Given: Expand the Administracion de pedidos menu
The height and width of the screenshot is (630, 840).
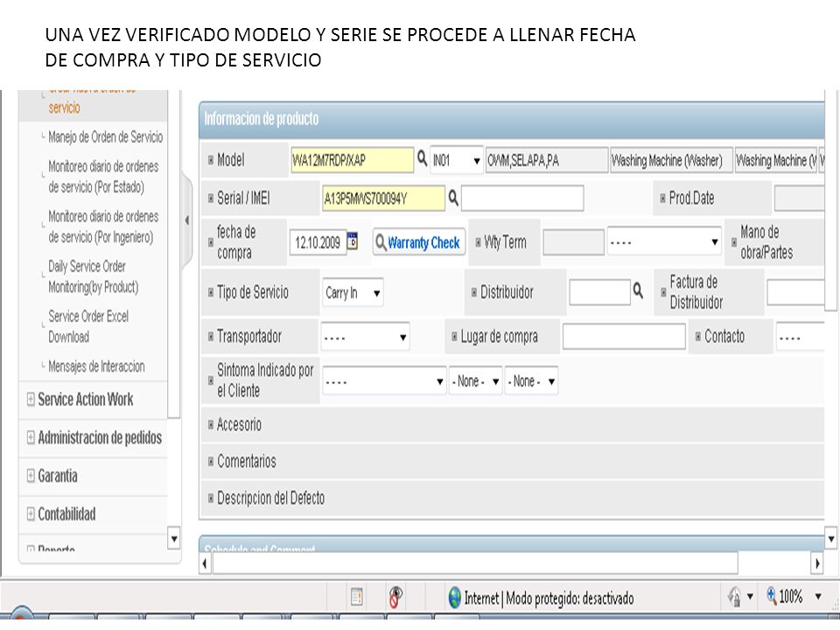Looking at the screenshot, I should tap(94, 437).
